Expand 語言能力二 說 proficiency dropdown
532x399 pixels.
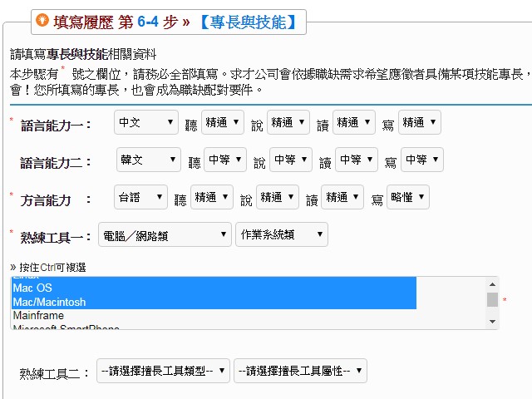290,160
